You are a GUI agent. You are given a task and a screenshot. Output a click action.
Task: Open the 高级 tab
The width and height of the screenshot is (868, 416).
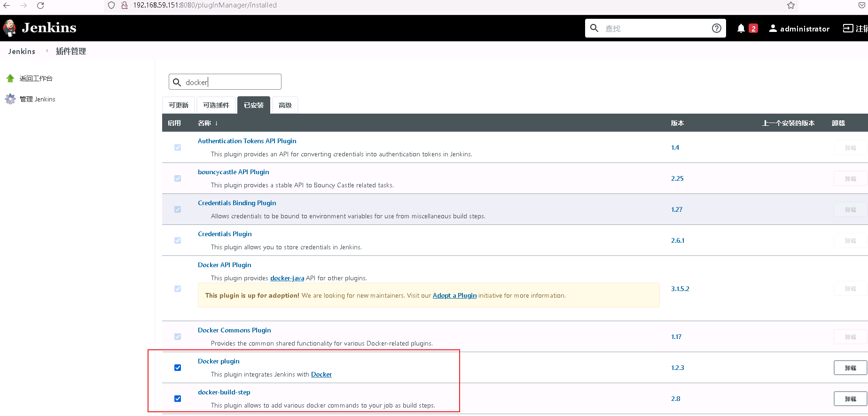tap(285, 105)
